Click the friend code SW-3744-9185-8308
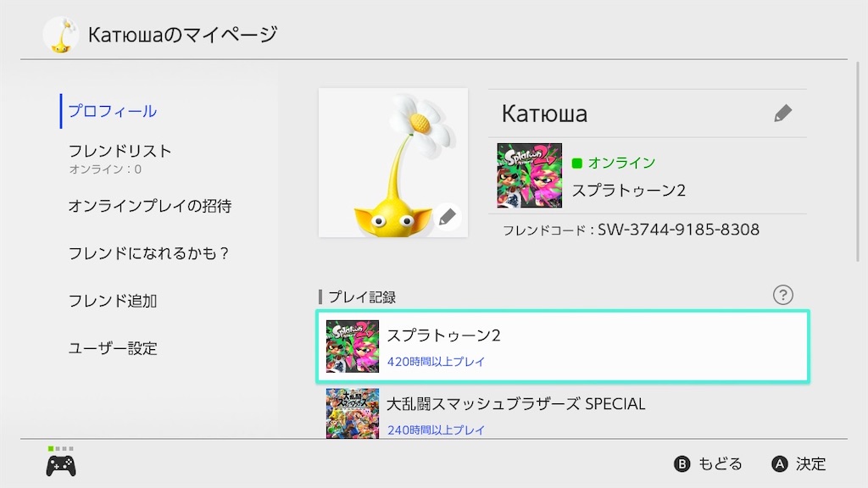868x488 pixels. pyautogui.click(x=678, y=230)
